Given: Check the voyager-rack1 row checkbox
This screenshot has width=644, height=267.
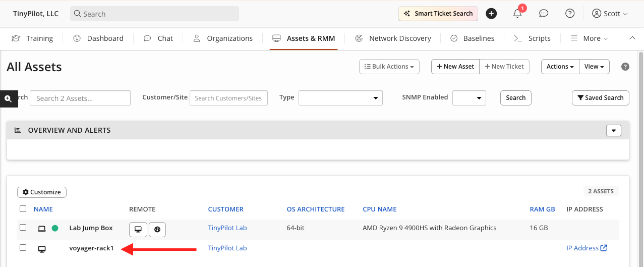Looking at the screenshot, I should (x=23, y=248).
